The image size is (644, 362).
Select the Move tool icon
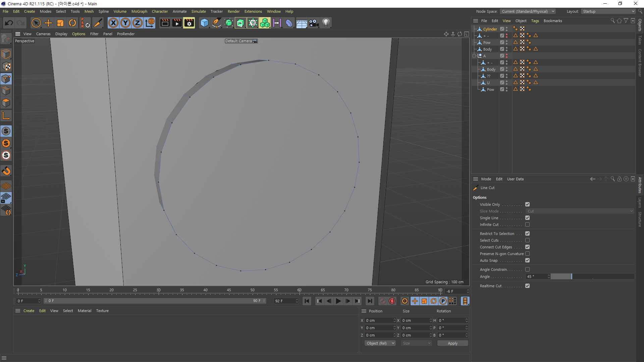pyautogui.click(x=48, y=23)
